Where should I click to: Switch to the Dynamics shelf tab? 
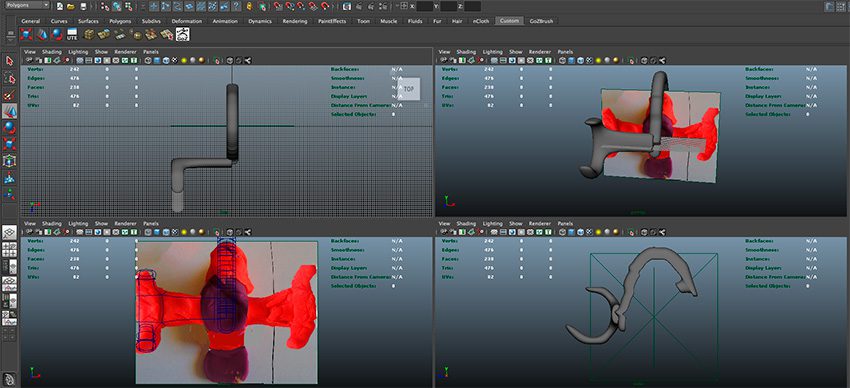[260, 21]
